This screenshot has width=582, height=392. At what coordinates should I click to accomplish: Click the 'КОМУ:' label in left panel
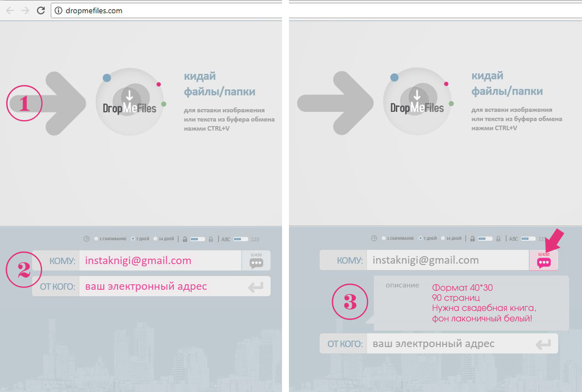(x=62, y=261)
